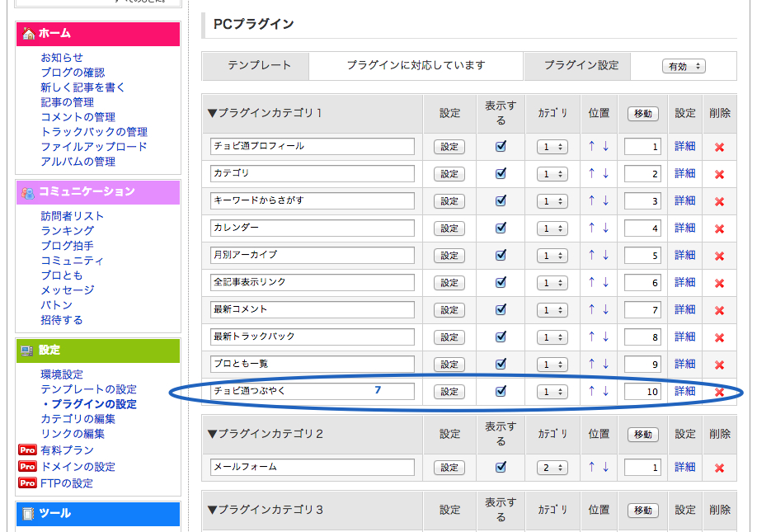Move チョビ通つぶやく up one position
Image resolution: width=757 pixels, height=532 pixels.
coord(591,391)
